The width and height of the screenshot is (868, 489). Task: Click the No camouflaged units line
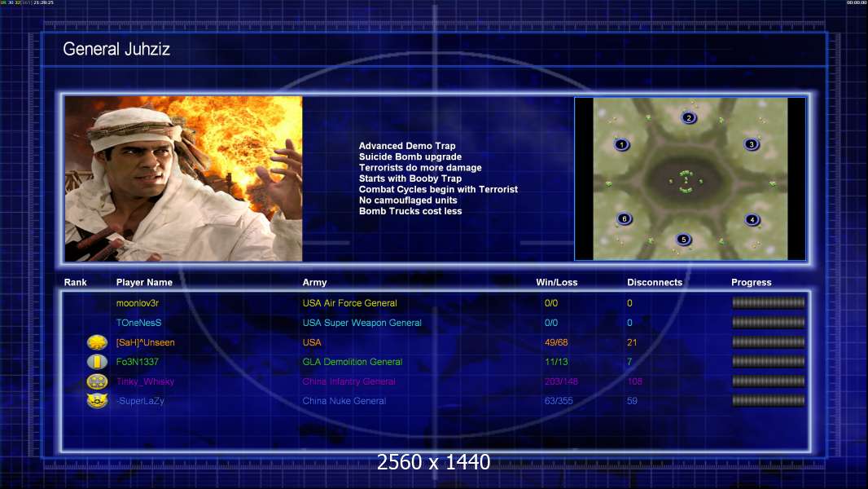408,200
